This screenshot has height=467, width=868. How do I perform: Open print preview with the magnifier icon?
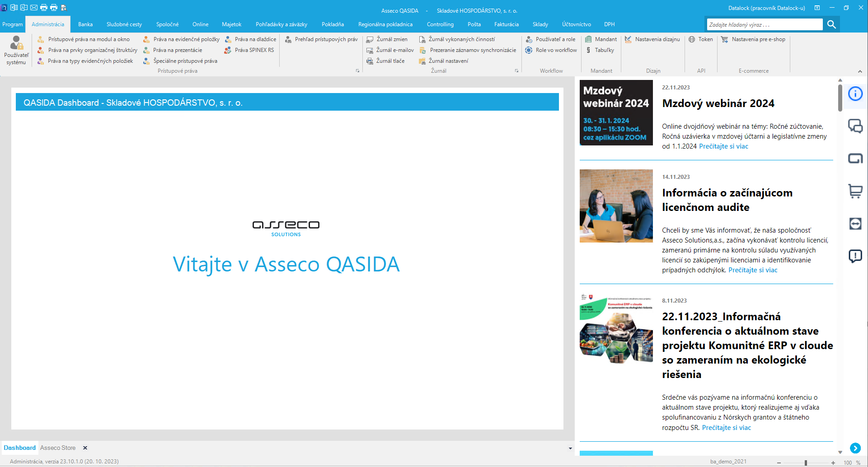pyautogui.click(x=64, y=7)
